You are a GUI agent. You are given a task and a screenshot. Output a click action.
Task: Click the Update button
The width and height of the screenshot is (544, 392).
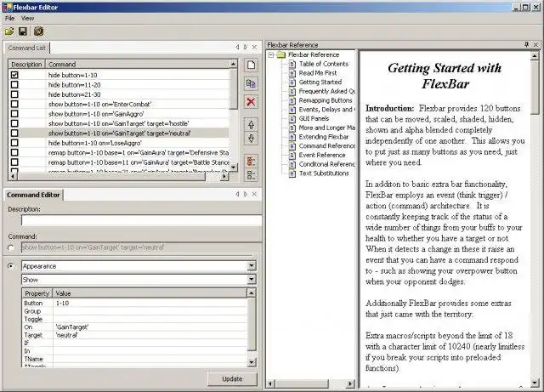click(232, 378)
